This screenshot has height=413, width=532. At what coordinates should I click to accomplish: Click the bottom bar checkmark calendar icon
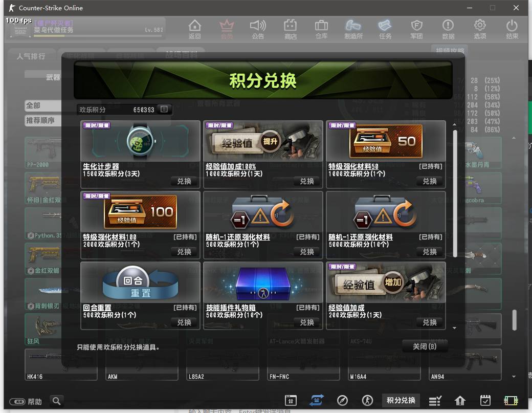coord(485,400)
